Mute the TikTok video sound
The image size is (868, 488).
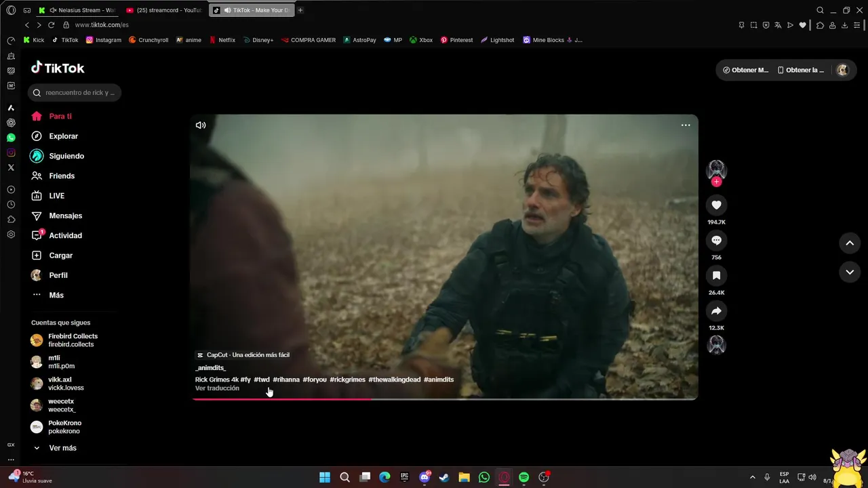(x=201, y=125)
